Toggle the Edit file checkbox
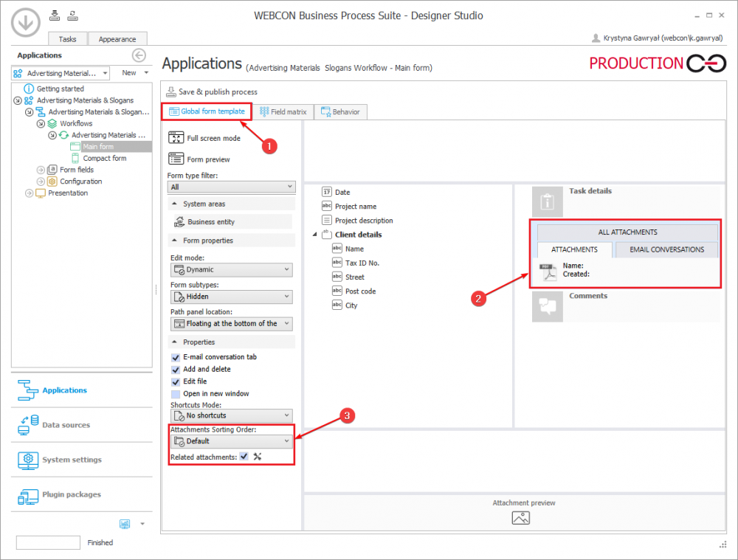Viewport: 738px width, 560px height. tap(176, 381)
